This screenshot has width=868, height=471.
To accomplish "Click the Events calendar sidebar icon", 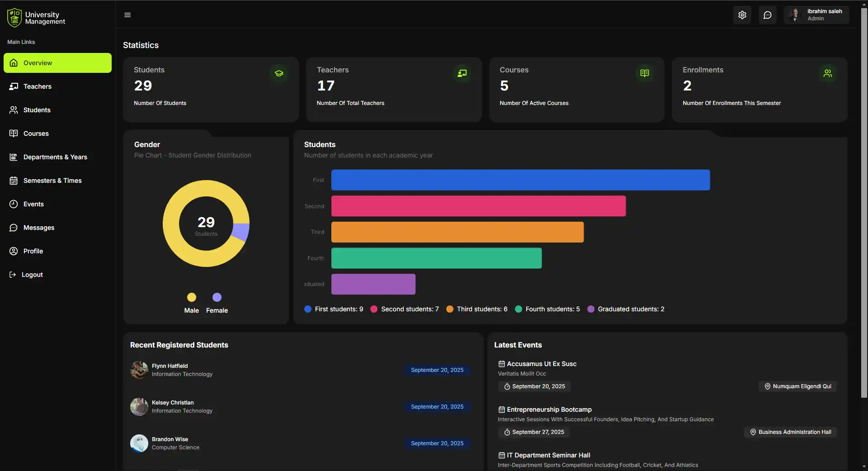I will [14, 204].
